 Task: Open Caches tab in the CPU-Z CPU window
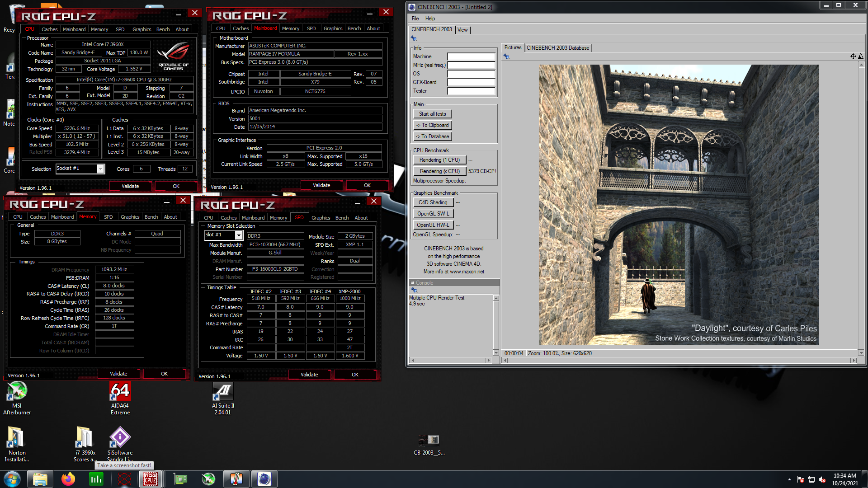pyautogui.click(x=49, y=29)
